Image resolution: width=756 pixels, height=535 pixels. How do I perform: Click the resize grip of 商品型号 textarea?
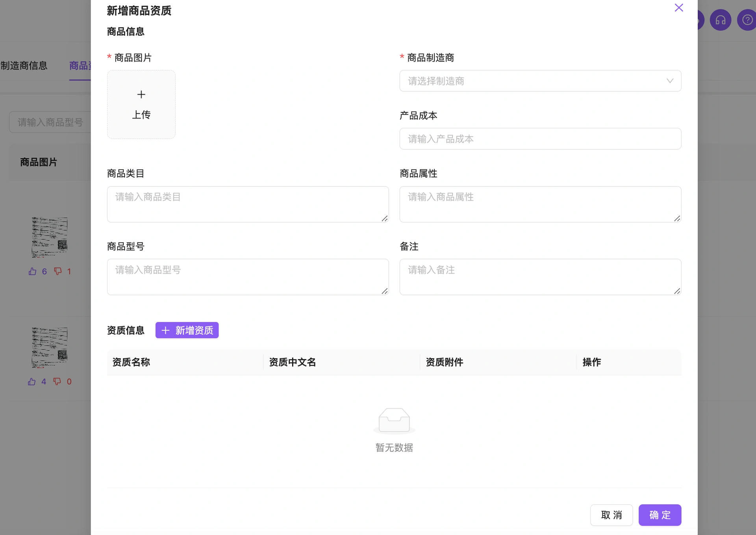tap(385, 291)
